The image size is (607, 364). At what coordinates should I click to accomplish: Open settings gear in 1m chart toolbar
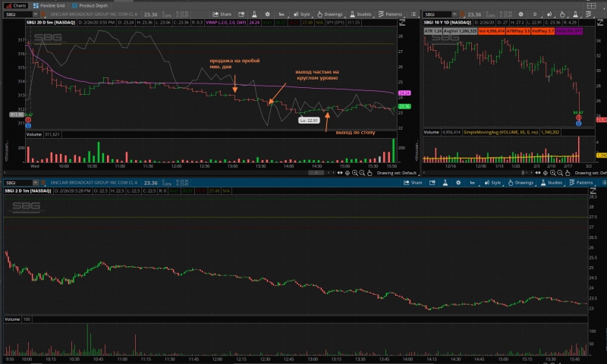[x=458, y=183]
